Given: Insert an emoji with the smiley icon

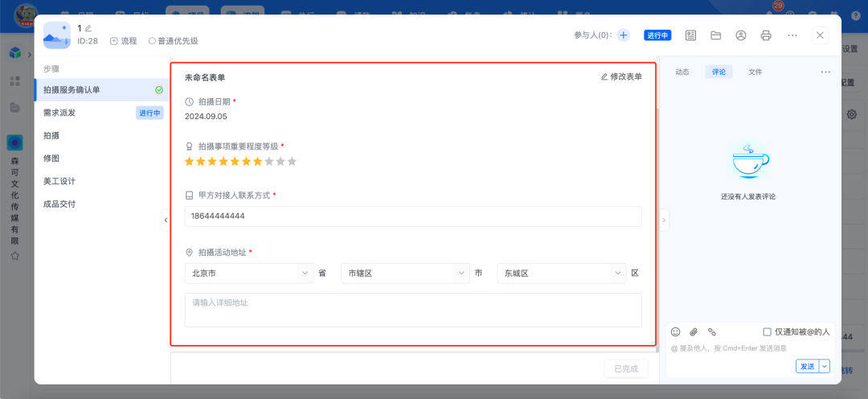Looking at the screenshot, I should point(675,332).
